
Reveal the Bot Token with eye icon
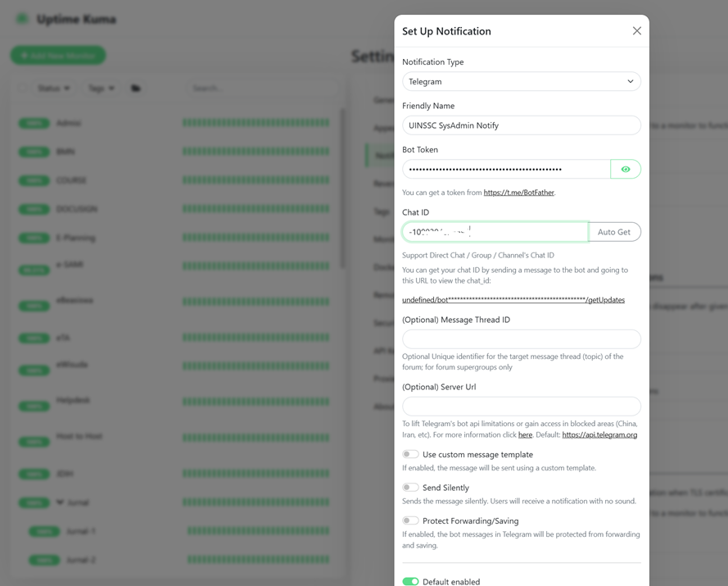point(626,169)
